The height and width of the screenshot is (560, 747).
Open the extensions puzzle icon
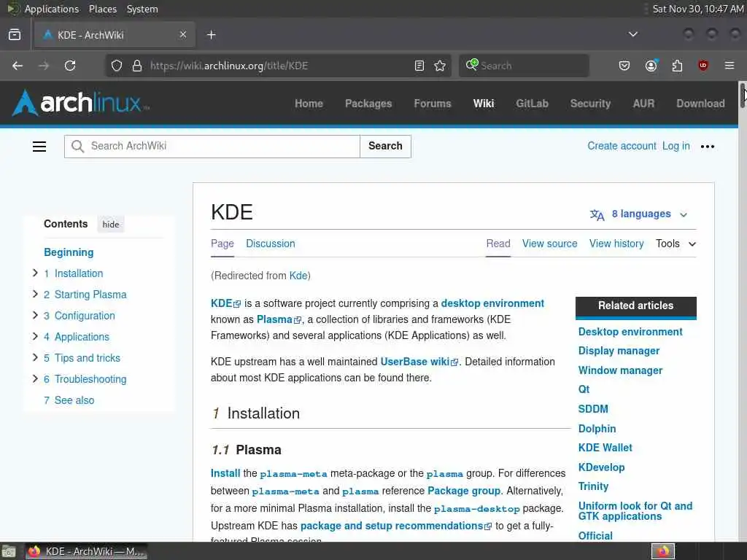coord(677,66)
